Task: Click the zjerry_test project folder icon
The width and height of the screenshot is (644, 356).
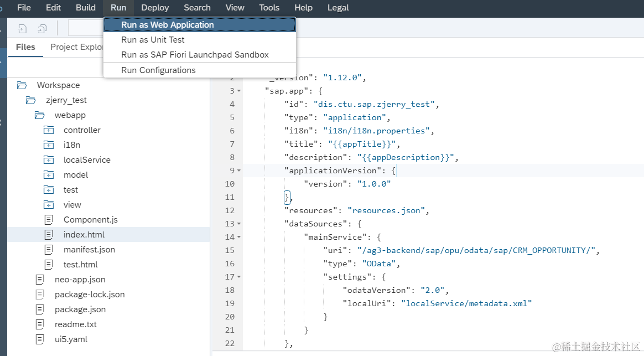Action: point(31,100)
